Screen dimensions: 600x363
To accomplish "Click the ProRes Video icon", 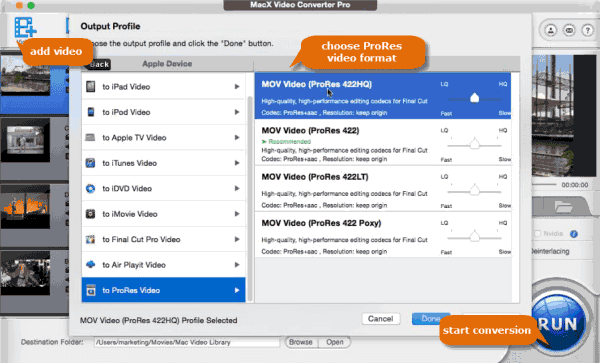I will [x=91, y=290].
